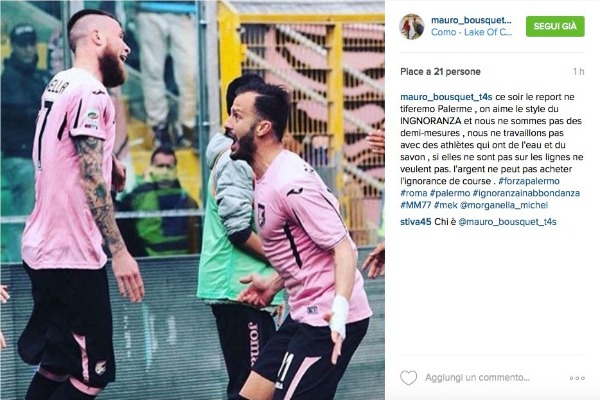Open @mauro_bousquet_t4s mention in comment
This screenshot has width=600, height=400.
(x=507, y=222)
